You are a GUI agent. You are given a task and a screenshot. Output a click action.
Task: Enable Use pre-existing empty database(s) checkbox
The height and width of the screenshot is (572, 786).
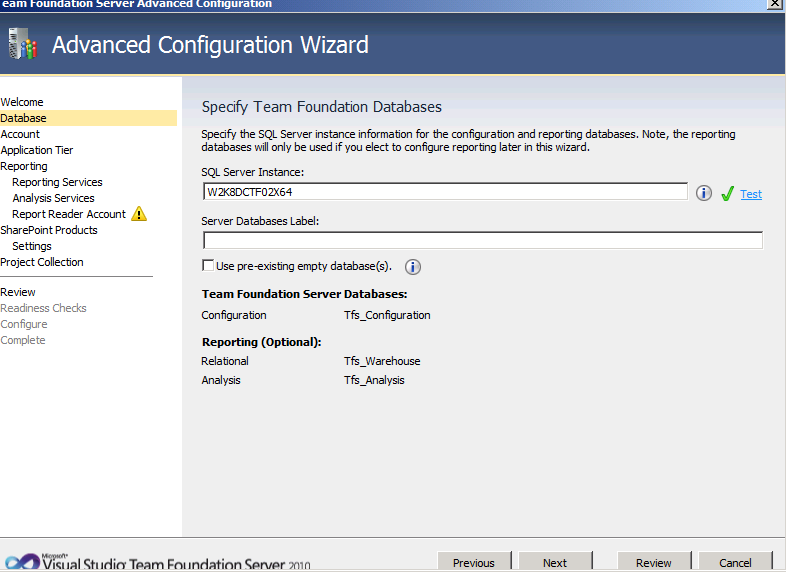pos(208,265)
